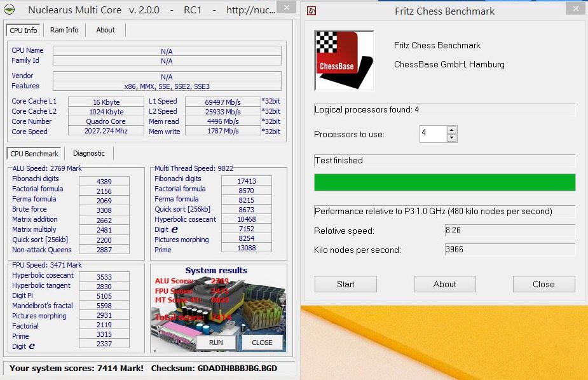Select the CPU Benchmark tab
This screenshot has width=588, height=380.
(34, 154)
